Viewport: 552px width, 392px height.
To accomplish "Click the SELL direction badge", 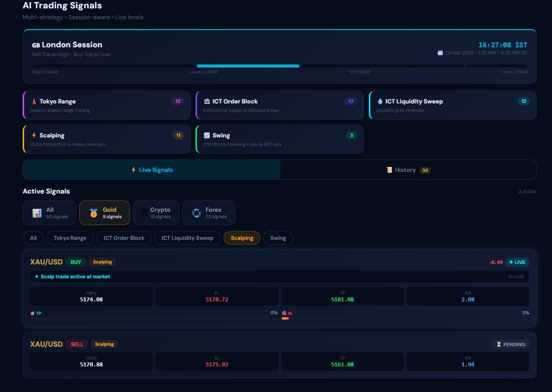I will tap(77, 344).
